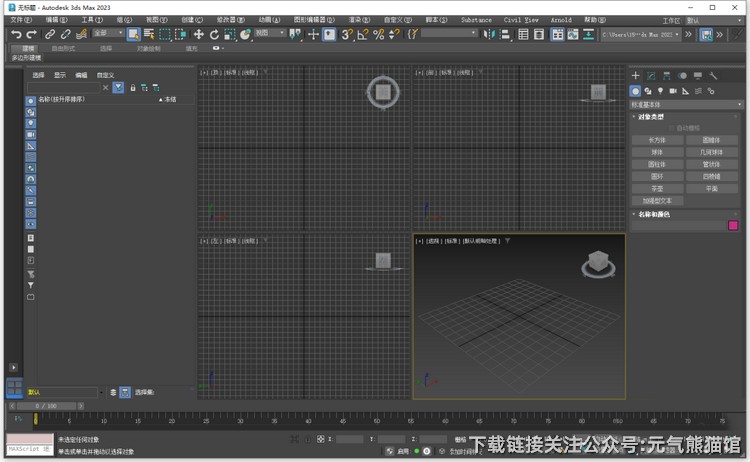The width and height of the screenshot is (750, 462).
Task: Open the 修改器 menu
Action: pos(226,19)
